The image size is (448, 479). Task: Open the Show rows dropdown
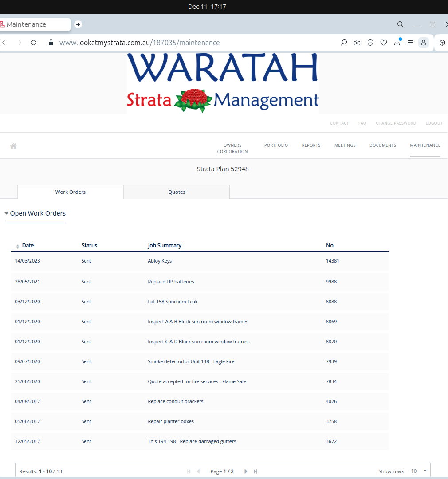pyautogui.click(x=419, y=471)
